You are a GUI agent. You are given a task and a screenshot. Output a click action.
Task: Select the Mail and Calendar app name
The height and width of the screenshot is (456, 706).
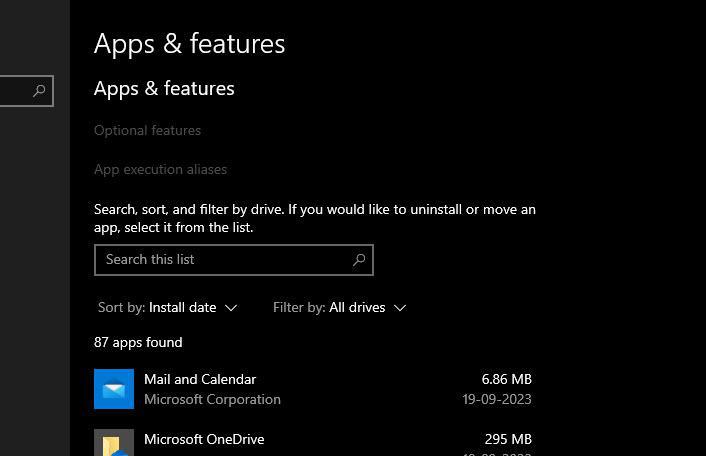coord(200,379)
